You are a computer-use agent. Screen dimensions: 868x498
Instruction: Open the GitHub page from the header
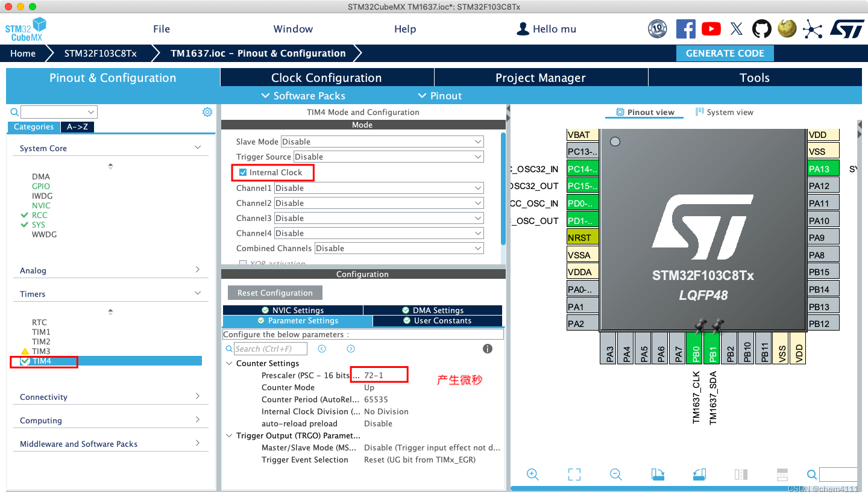(x=761, y=28)
